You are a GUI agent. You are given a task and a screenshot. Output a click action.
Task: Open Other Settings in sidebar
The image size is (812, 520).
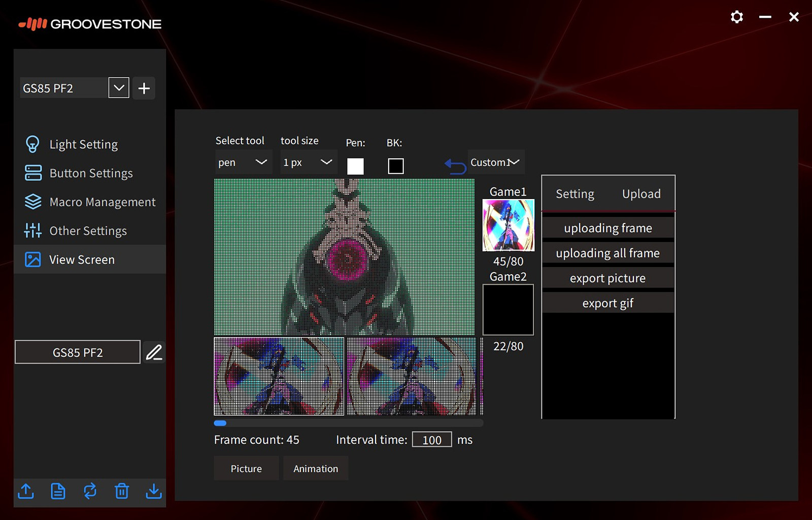point(90,231)
